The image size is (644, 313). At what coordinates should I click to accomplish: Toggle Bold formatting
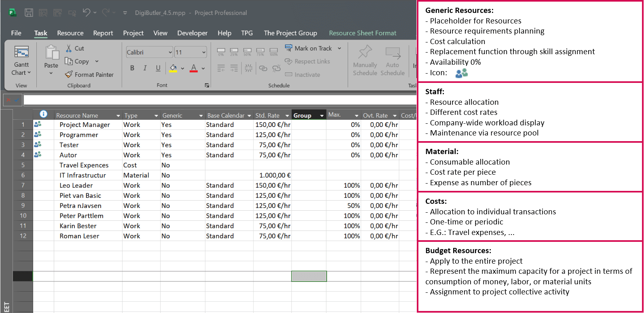(132, 68)
